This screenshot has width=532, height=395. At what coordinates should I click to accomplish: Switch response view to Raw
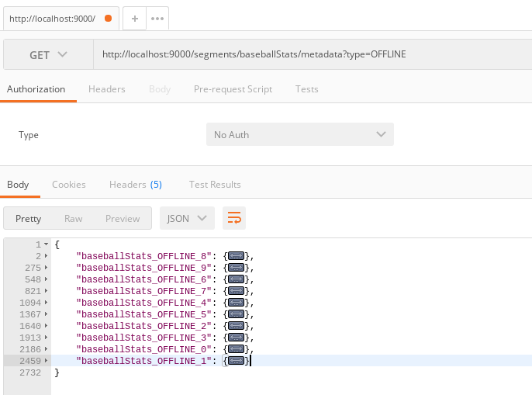(x=73, y=218)
